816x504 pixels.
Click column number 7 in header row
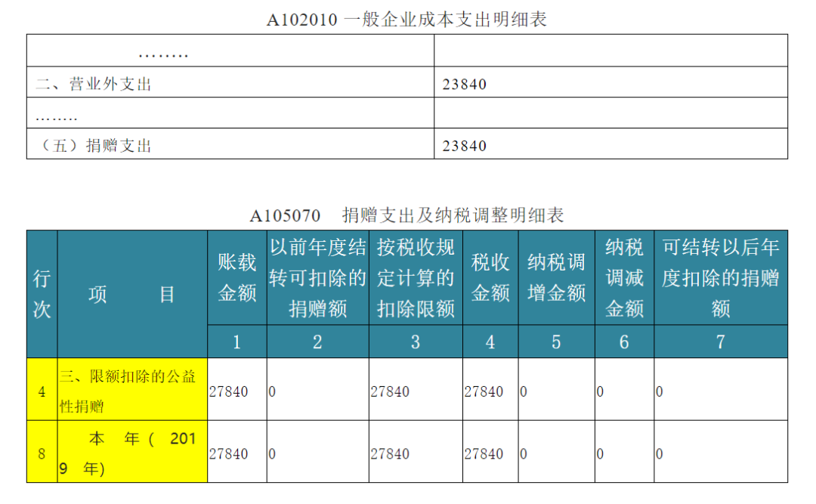720,342
